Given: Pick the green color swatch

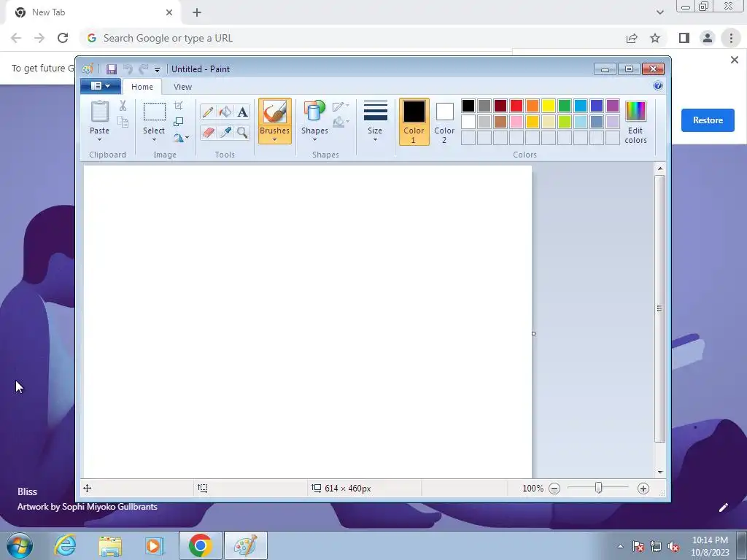Looking at the screenshot, I should 565,105.
